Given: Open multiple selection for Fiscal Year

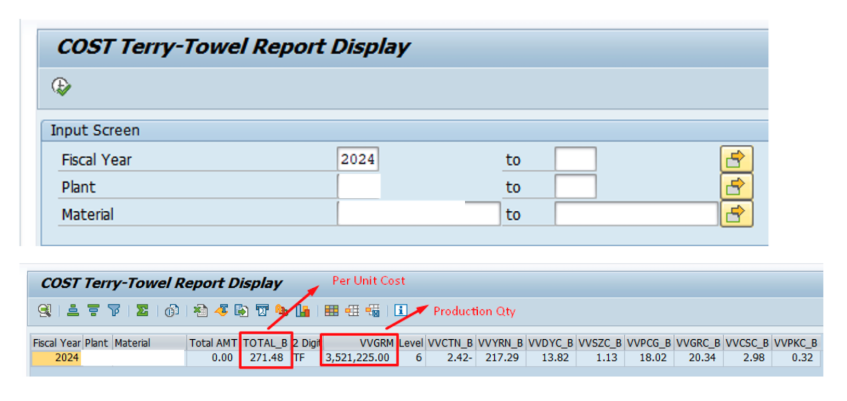Looking at the screenshot, I should pos(736,159).
